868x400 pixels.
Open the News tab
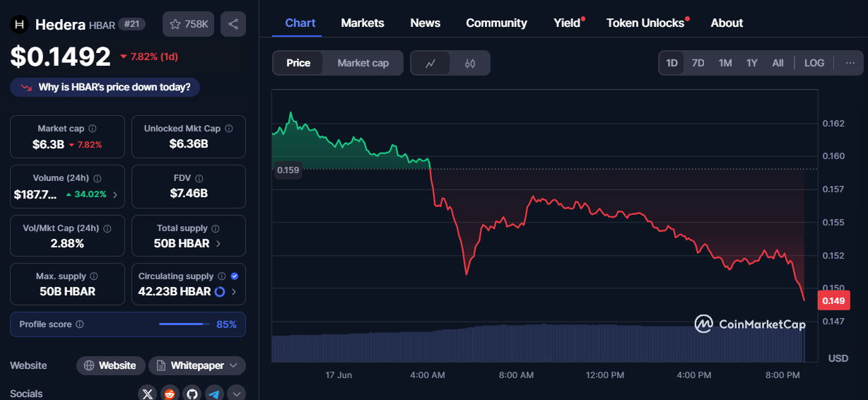[426, 23]
